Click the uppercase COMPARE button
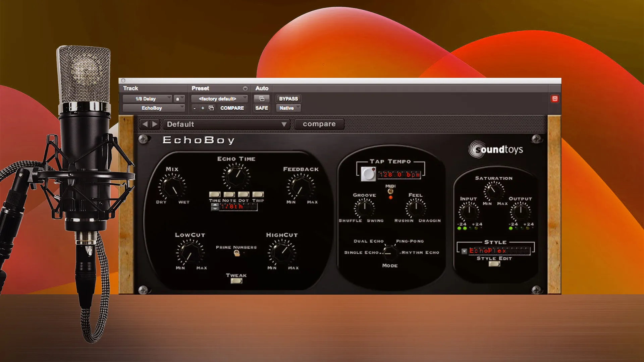This screenshot has height=362, width=644. coord(232,108)
